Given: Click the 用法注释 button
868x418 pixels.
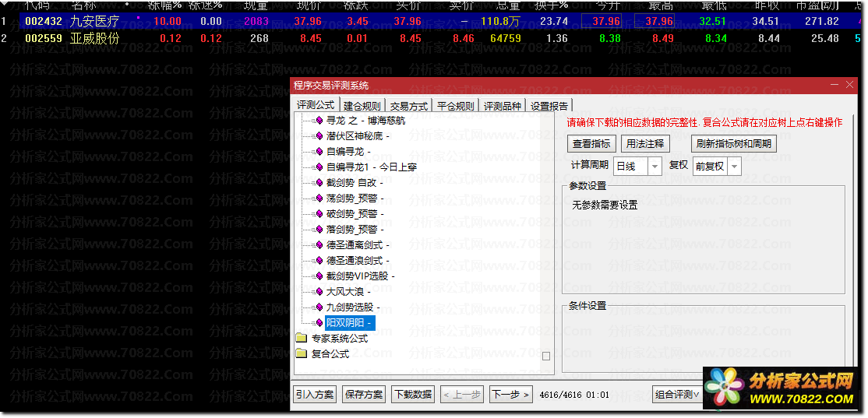Looking at the screenshot, I should 645,144.
